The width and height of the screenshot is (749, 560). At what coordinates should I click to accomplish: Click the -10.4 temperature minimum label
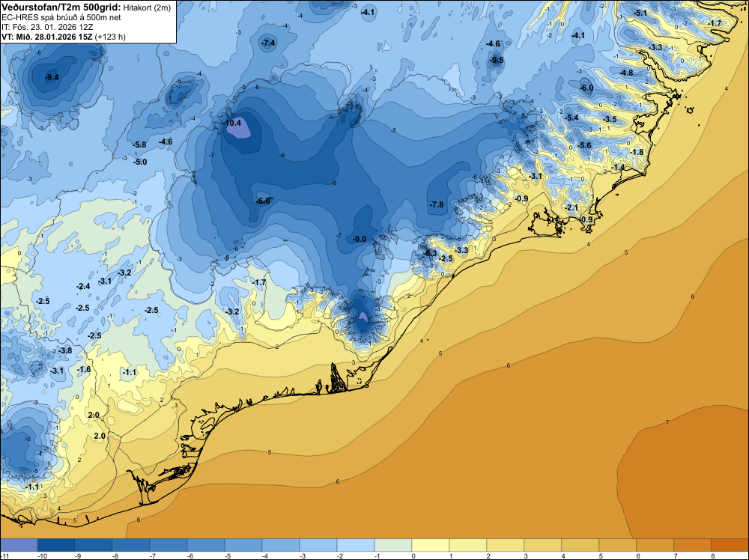click(x=233, y=123)
